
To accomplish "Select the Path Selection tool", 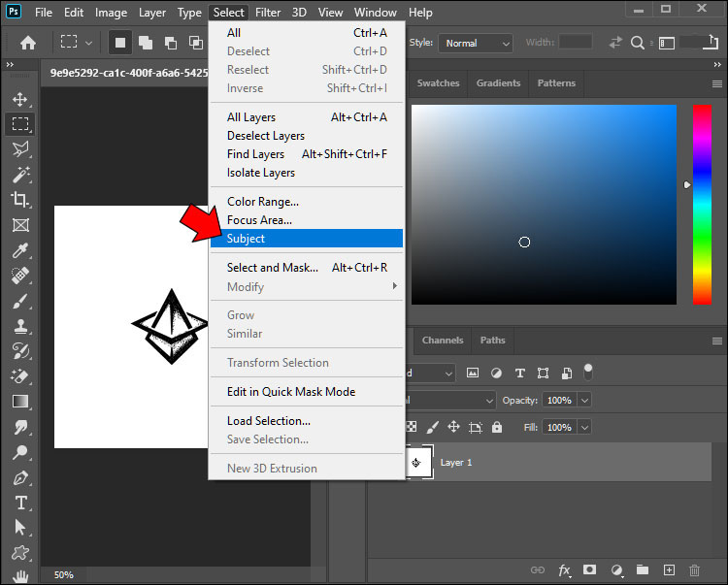I will 20,528.
